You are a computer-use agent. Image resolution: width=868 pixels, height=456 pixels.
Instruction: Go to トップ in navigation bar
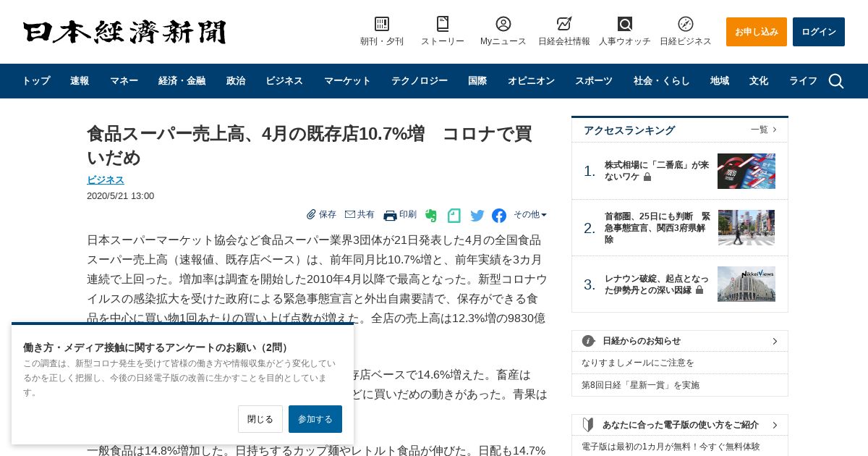36,81
